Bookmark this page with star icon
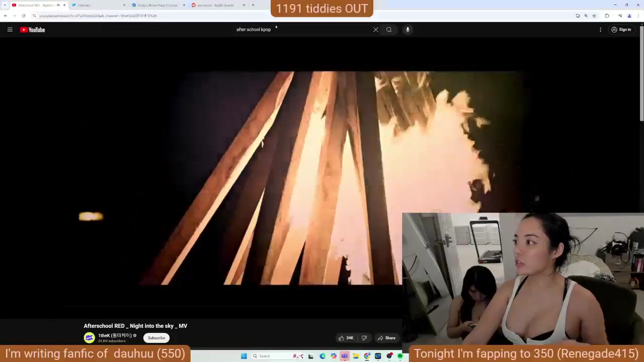 coord(594,16)
